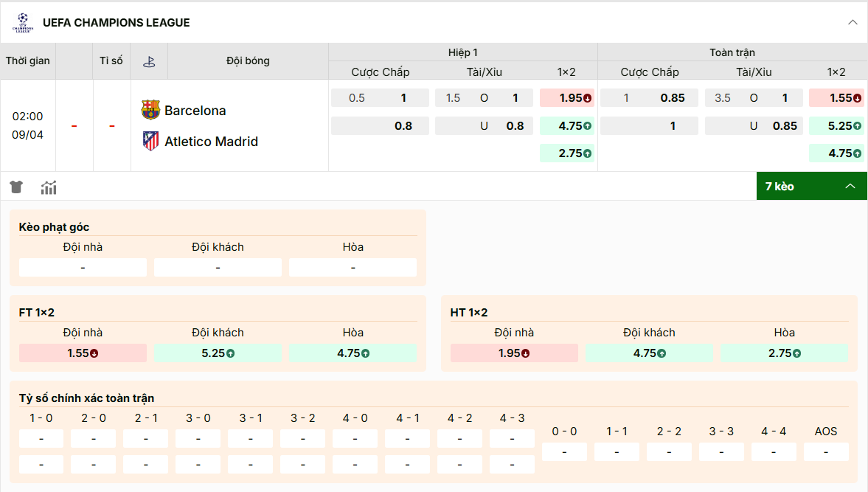Viewport: 868px width, 492px height.
Task: Open the lineups jersey icon
Action: click(16, 187)
